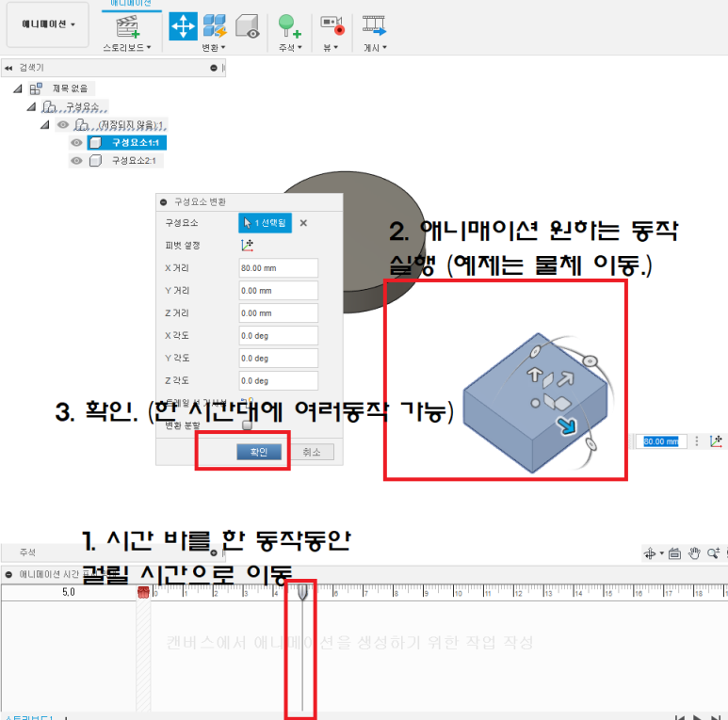The image size is (728, 720).
Task: Click the blue X-direction move arrow manipulator
Action: [567, 425]
